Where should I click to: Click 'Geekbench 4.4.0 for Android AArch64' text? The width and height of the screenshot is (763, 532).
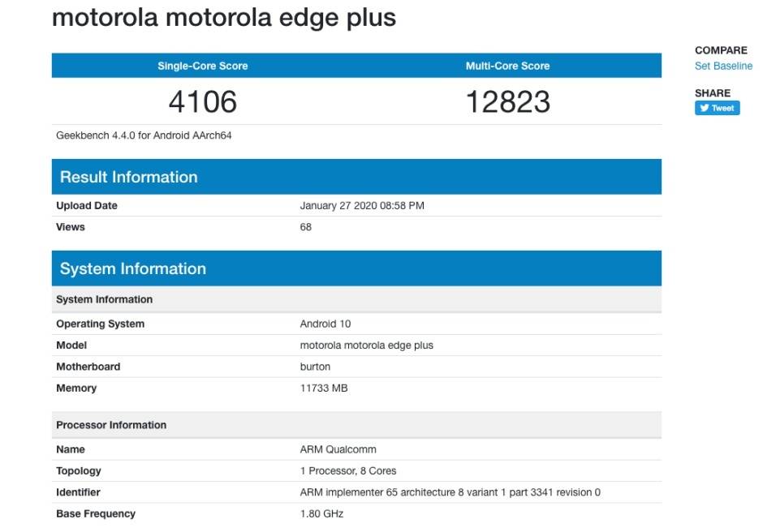click(144, 135)
